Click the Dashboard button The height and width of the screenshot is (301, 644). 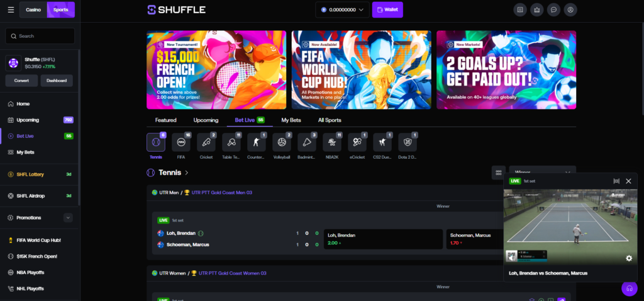coord(57,81)
